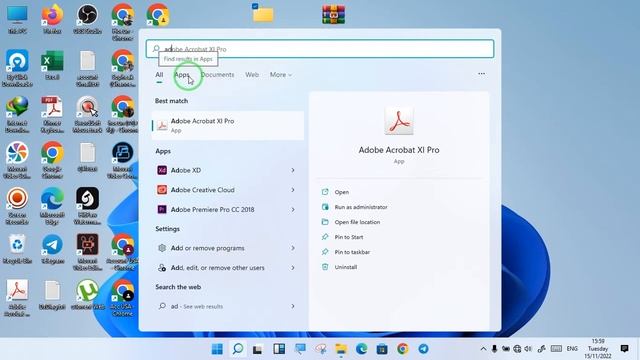Select the All search filter tab
Viewport: 640px width, 360px height.
pyautogui.click(x=159, y=75)
